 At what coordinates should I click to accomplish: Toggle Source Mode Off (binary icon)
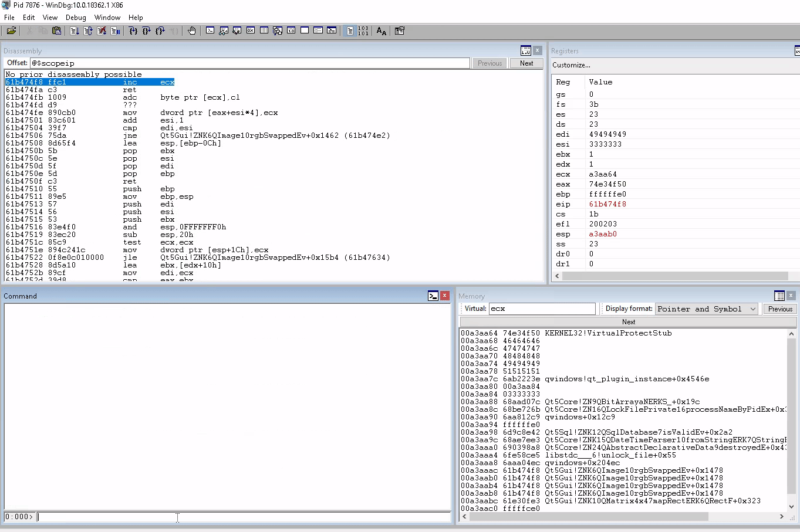pos(363,31)
